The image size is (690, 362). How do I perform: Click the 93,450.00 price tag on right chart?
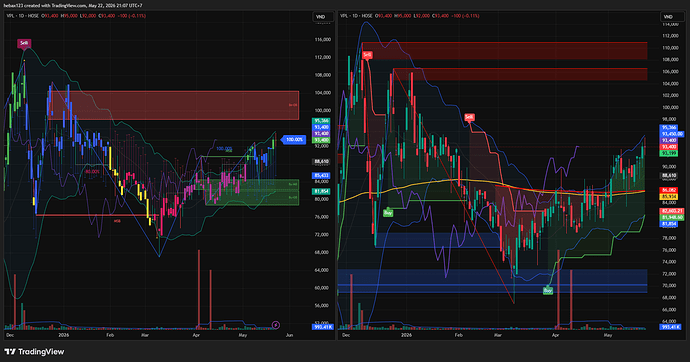(672, 134)
